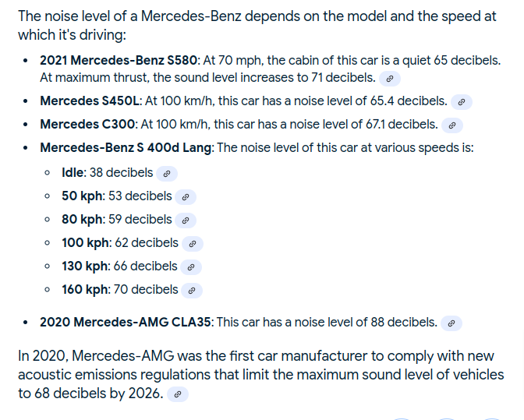
Task: Open citation link for 130 kph reading
Action: click(191, 267)
